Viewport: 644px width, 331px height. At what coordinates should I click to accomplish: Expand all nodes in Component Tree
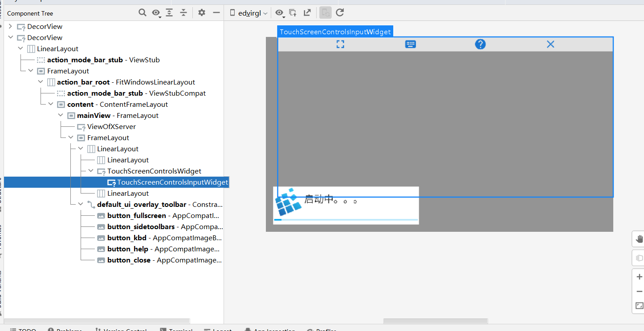coord(169,13)
